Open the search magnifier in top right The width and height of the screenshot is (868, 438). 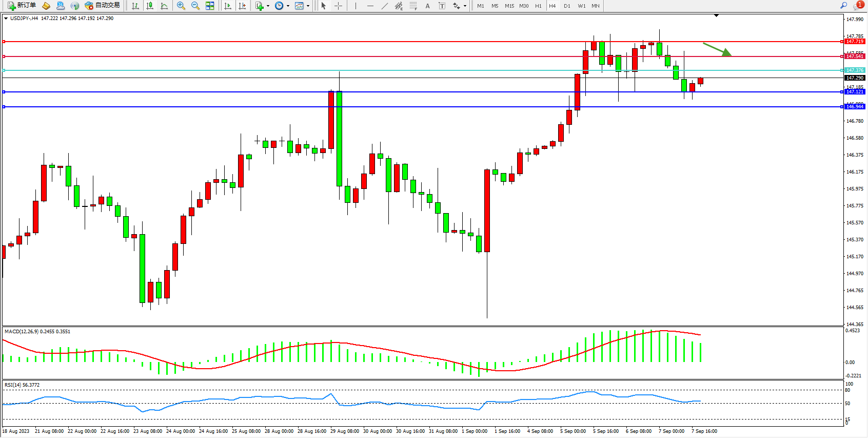[x=843, y=6]
